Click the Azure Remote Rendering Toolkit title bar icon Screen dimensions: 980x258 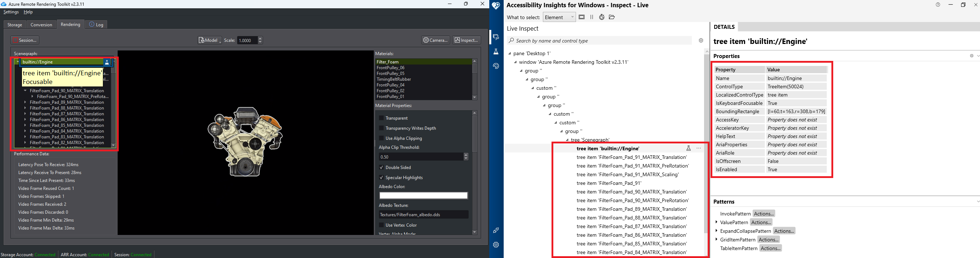coord(4,4)
